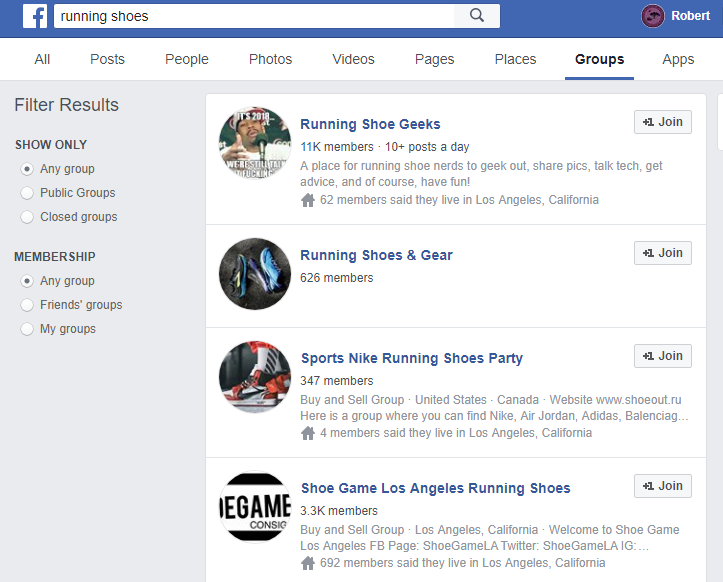Click '62 members said they live' text
723x582 pixels.
click(459, 200)
